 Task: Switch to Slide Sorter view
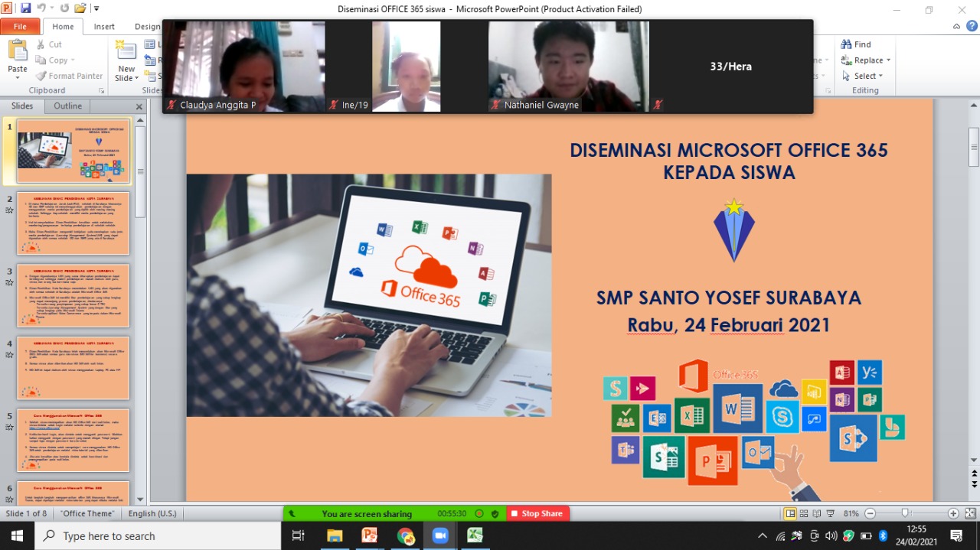point(803,513)
